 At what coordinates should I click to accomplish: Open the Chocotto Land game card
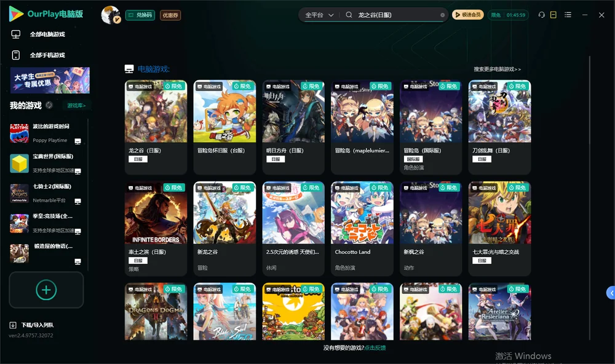pyautogui.click(x=362, y=229)
